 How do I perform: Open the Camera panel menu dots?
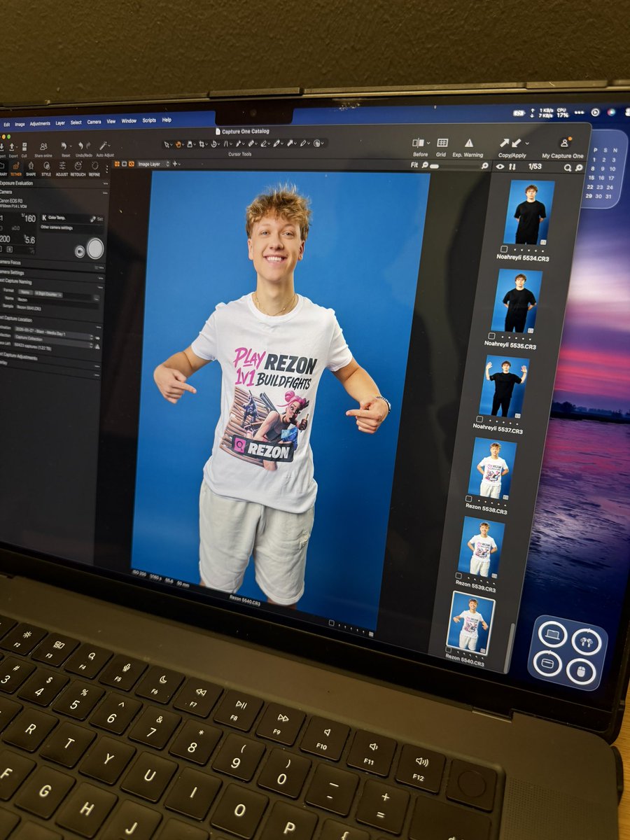tap(105, 193)
